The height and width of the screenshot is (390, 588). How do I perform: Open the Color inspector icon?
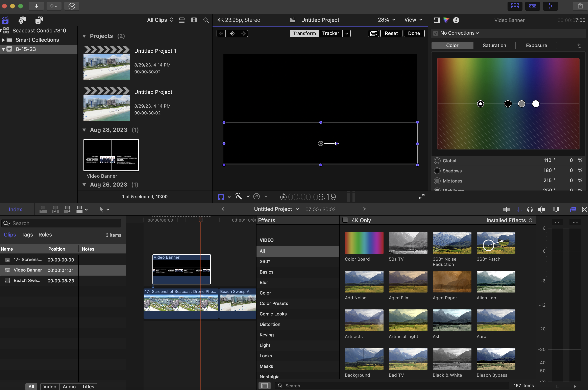click(x=446, y=20)
